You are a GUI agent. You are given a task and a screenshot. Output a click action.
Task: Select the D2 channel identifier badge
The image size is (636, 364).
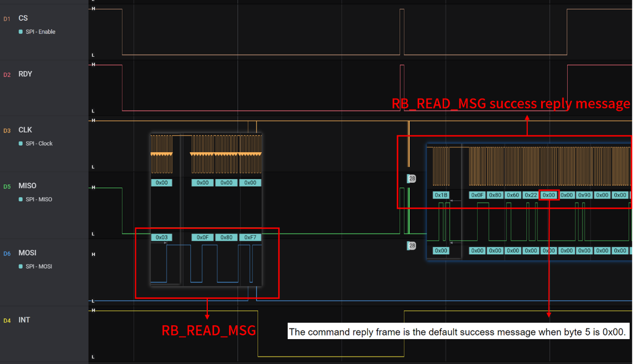(7, 74)
